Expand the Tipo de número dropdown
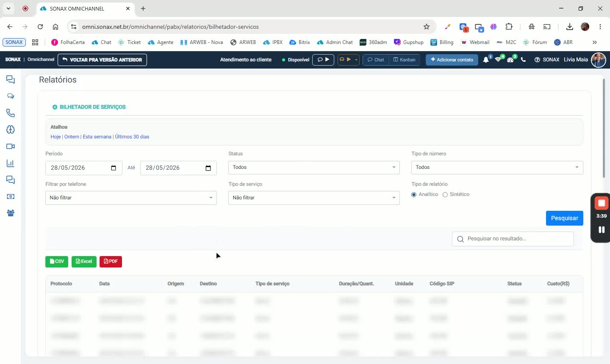The height and width of the screenshot is (364, 610). click(x=497, y=168)
